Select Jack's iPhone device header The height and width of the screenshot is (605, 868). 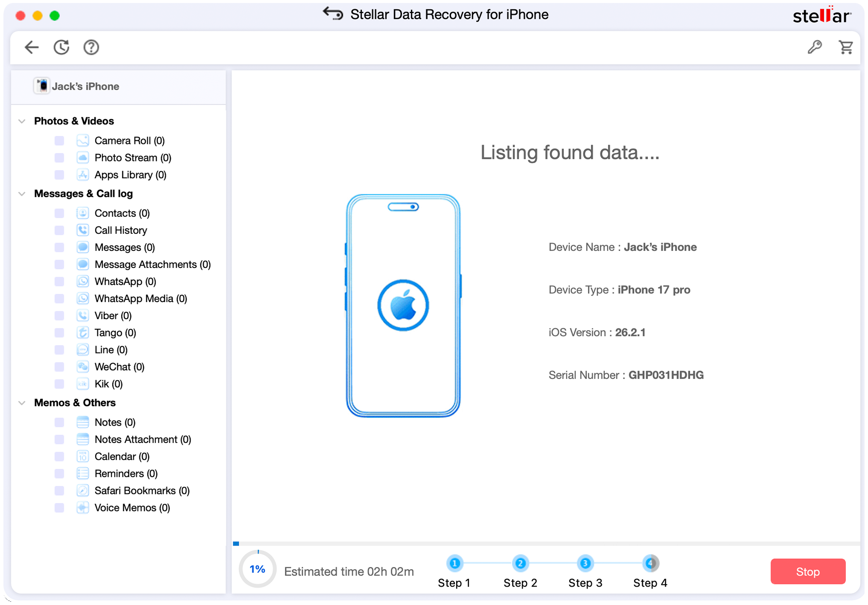pos(85,86)
